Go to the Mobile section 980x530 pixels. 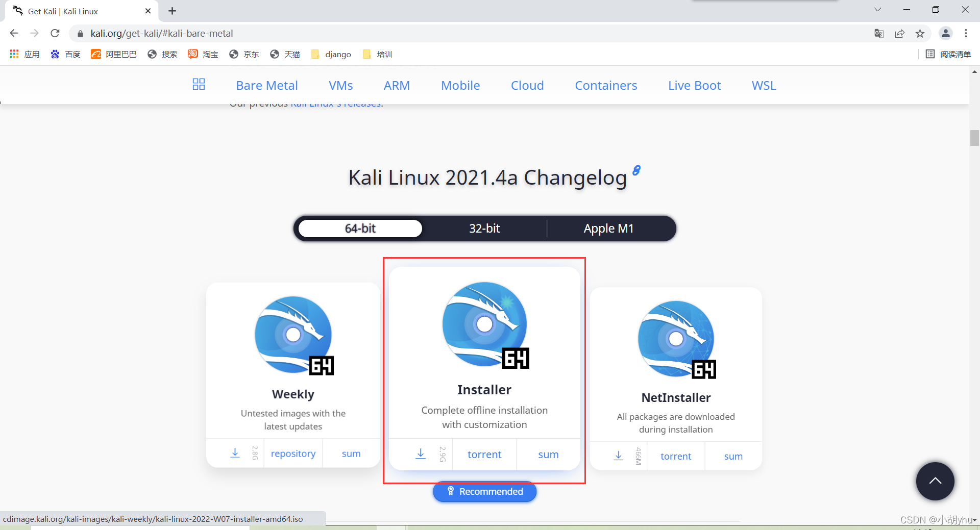coord(460,85)
